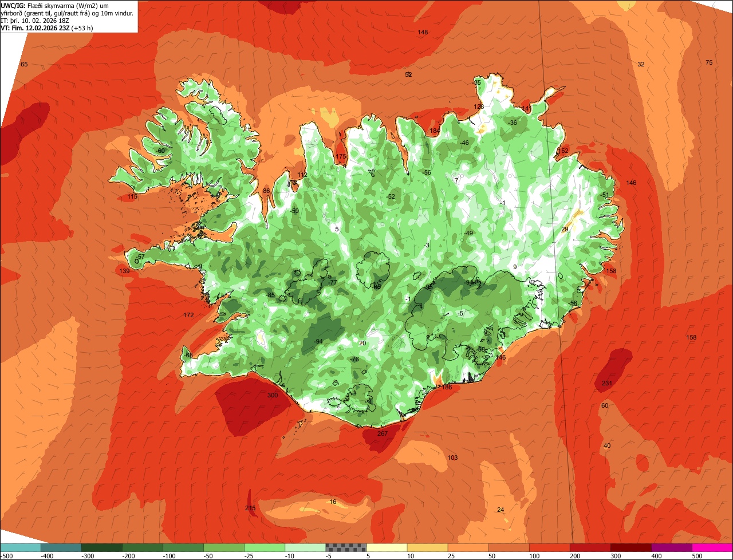
Task: Click the value 24 over the southern ocean
Action: 501,510
